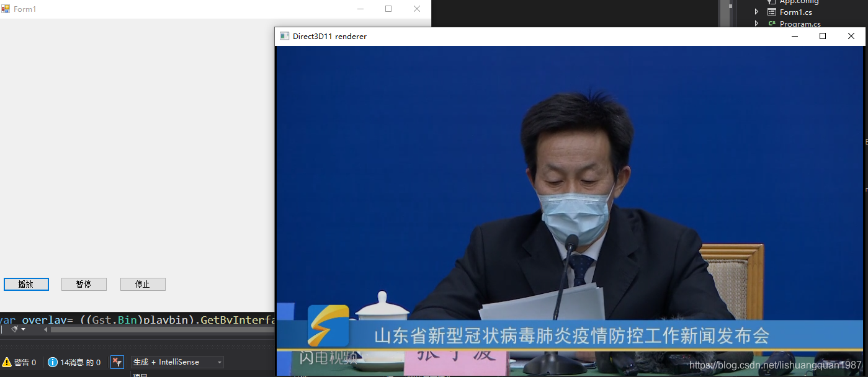Click the Form1 window icon
The image size is (868, 377).
click(x=6, y=9)
